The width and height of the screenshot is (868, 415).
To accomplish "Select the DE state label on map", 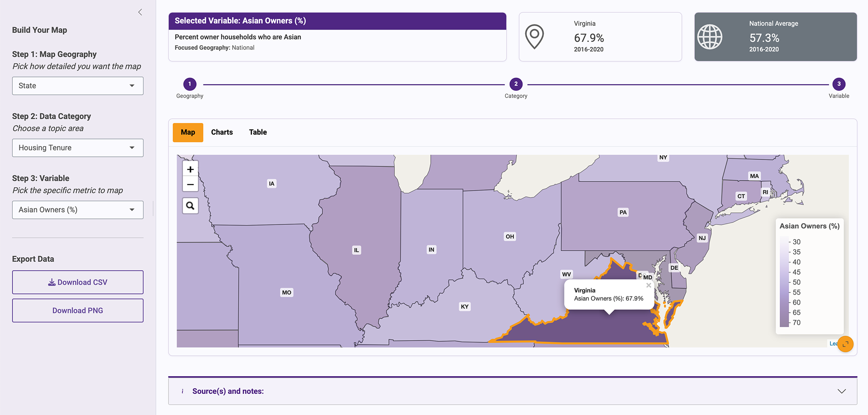I will pyautogui.click(x=674, y=268).
